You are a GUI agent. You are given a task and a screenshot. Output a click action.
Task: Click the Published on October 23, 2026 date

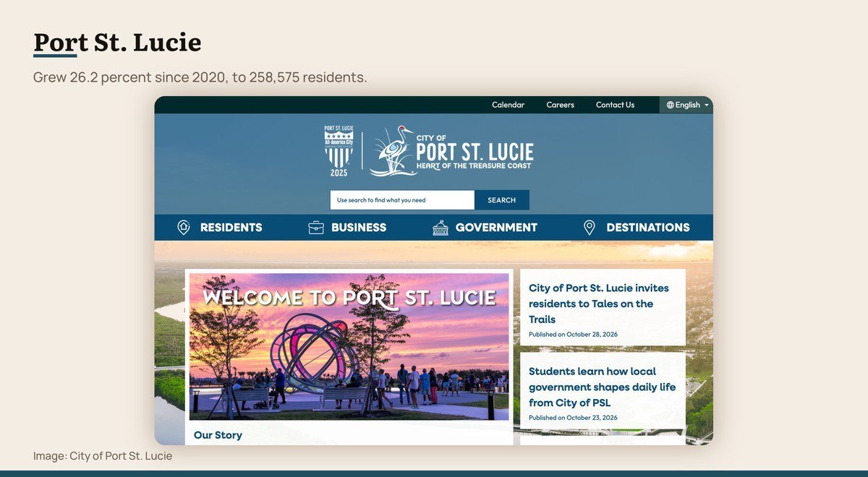573,418
